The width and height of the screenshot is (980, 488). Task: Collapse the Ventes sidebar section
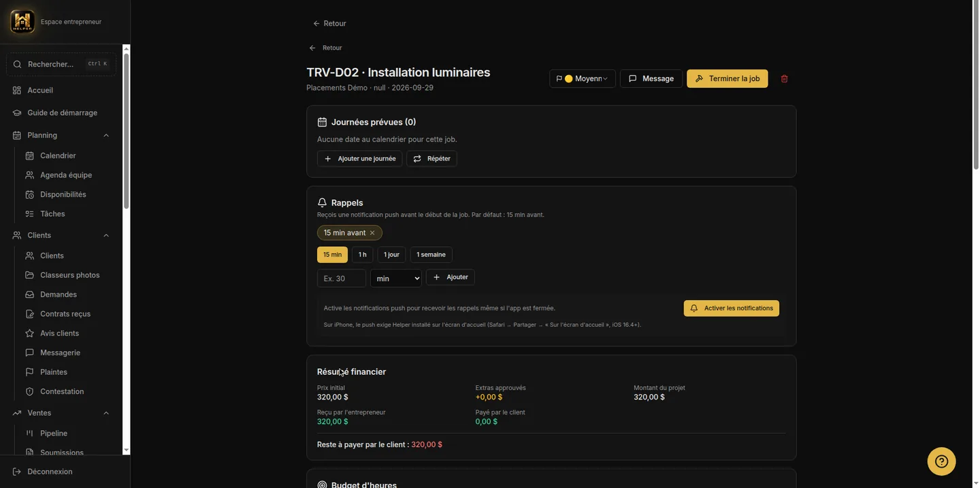tap(106, 413)
